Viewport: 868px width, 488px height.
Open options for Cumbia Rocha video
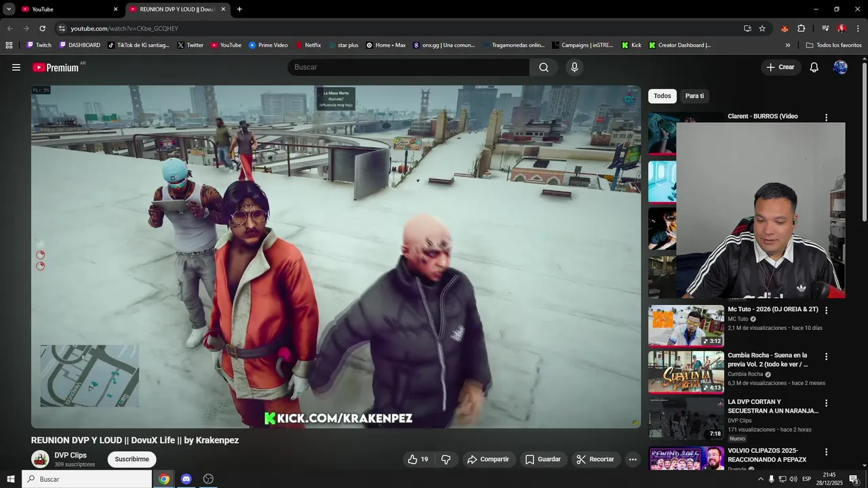826,357
